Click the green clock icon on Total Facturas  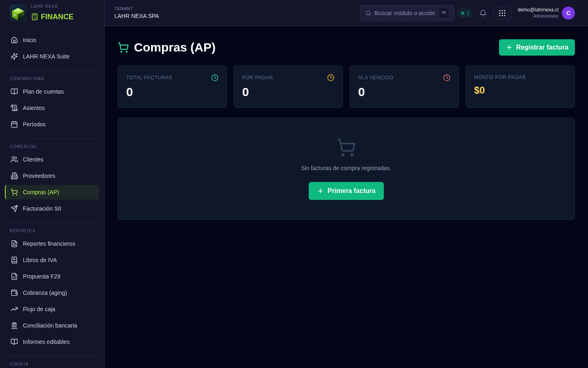coord(215,78)
